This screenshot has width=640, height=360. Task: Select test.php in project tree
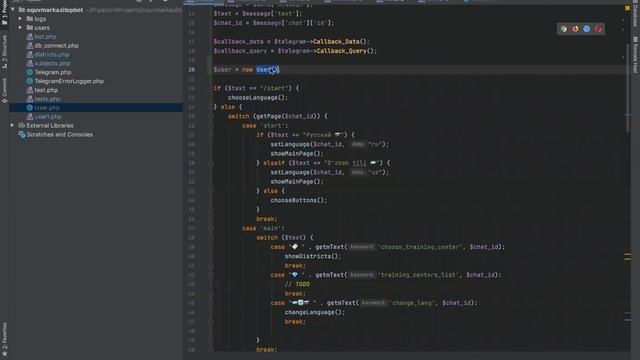tap(46, 90)
